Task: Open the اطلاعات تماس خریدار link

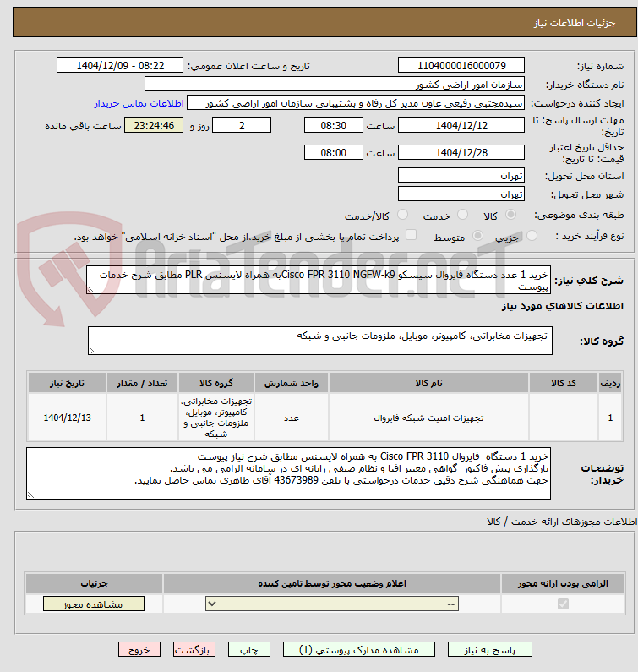Action: coord(139,103)
